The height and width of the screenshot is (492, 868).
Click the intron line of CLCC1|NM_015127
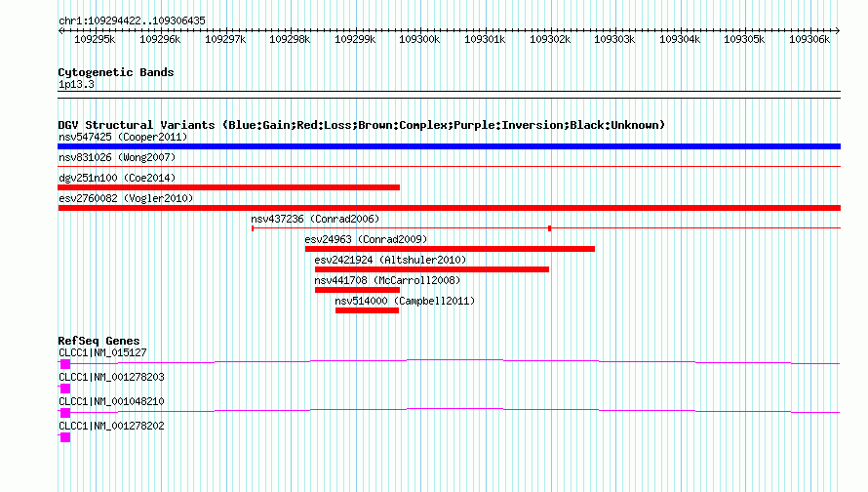[455, 361]
